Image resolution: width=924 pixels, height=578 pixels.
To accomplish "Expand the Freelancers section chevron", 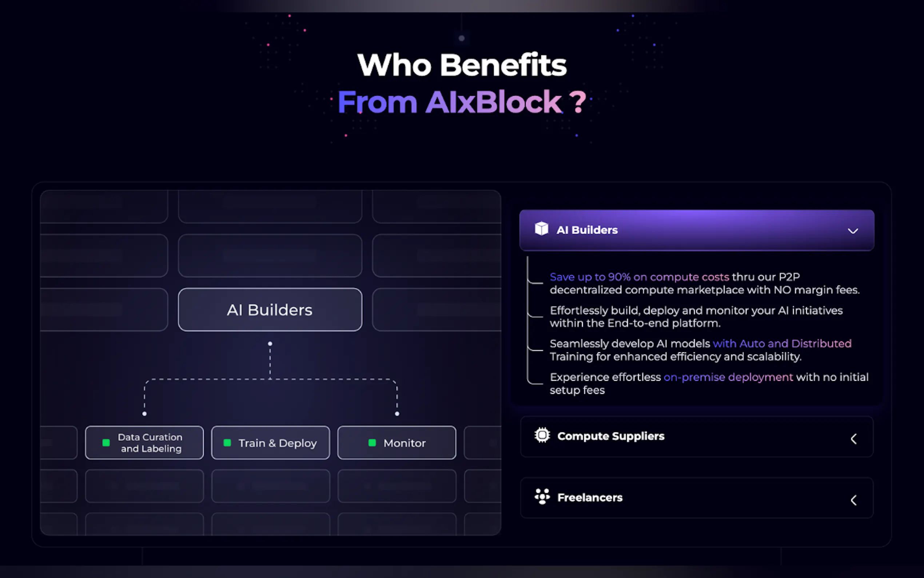I will (854, 500).
